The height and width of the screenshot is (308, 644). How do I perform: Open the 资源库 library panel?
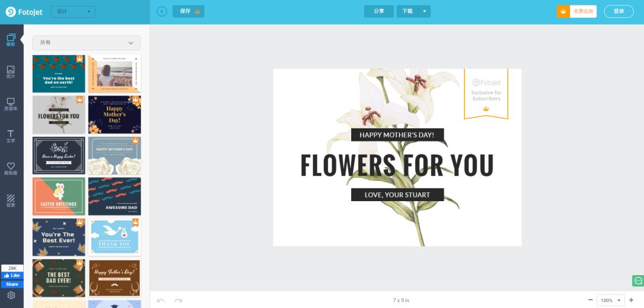(x=11, y=104)
